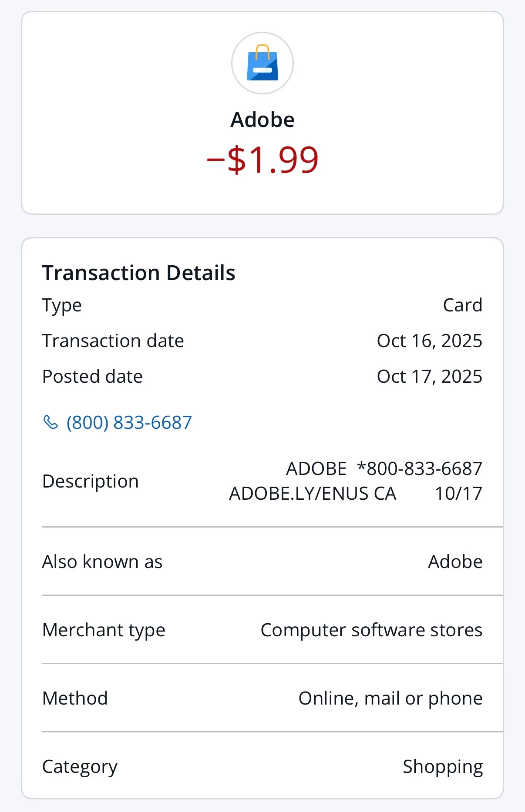525x812 pixels.
Task: Tap the Online, mail or phone value
Action: point(390,698)
